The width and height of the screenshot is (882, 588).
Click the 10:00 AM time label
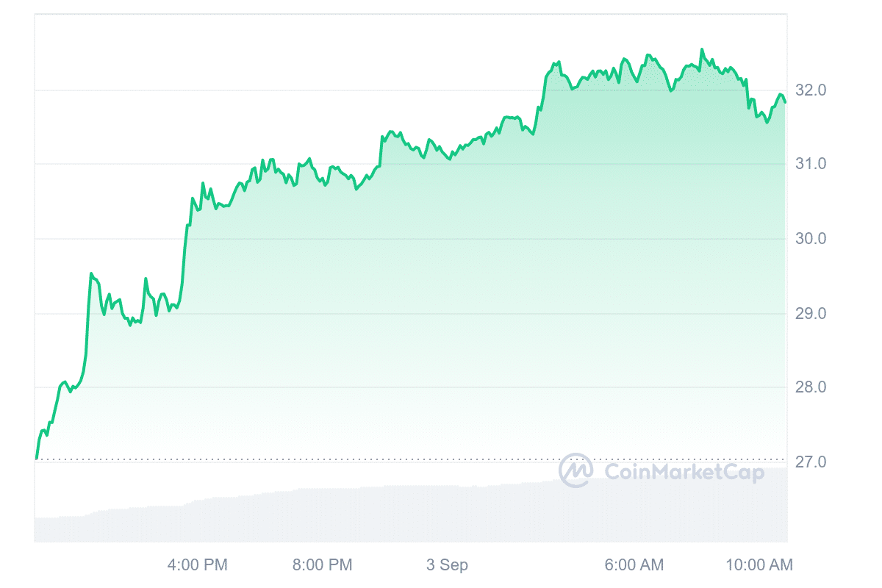click(759, 565)
